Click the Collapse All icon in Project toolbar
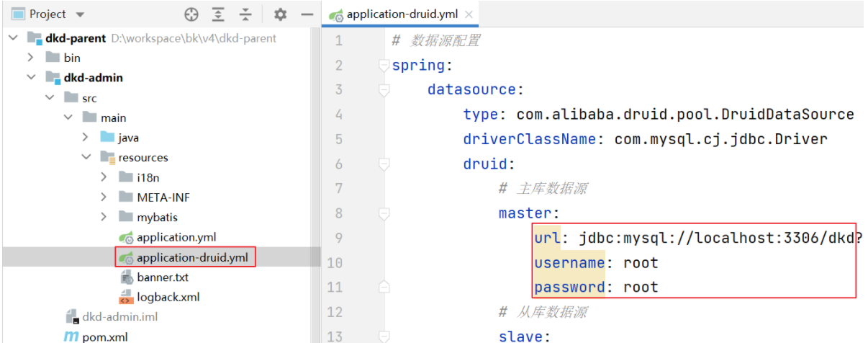Viewport: 868px width, 343px height. pyautogui.click(x=245, y=14)
